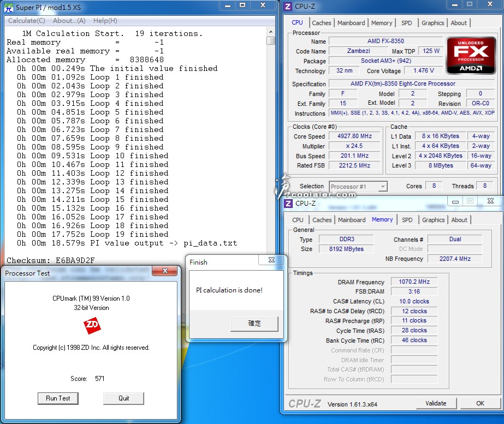Click Validate button in CPU-Z
This screenshot has height=424, width=504.
click(x=436, y=403)
